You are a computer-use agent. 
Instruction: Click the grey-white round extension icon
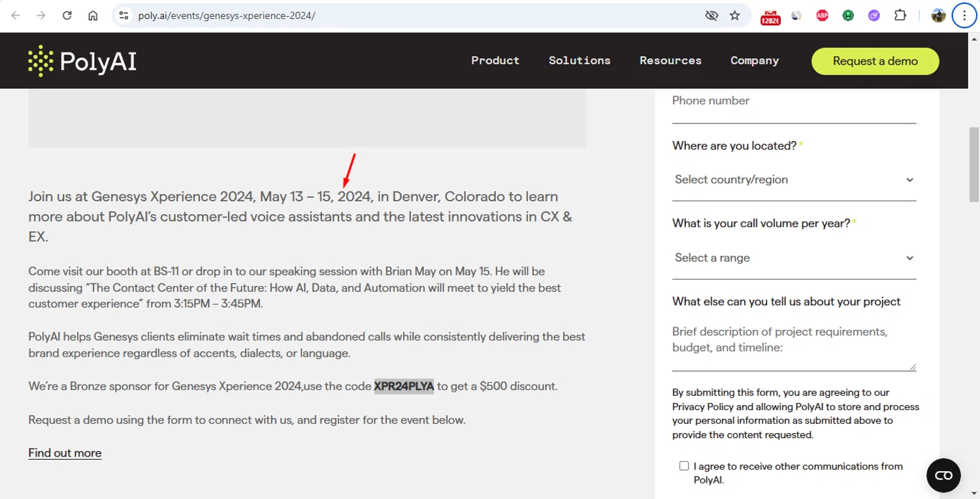(796, 16)
